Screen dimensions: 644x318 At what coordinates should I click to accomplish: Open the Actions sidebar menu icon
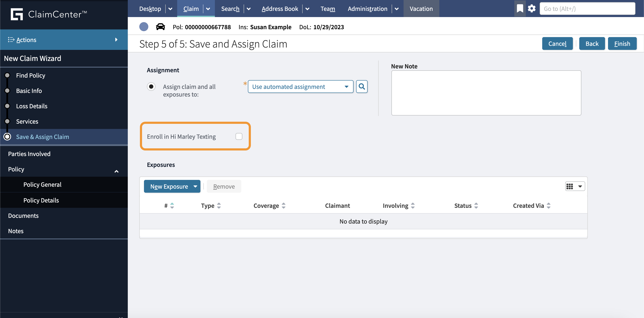pos(11,39)
